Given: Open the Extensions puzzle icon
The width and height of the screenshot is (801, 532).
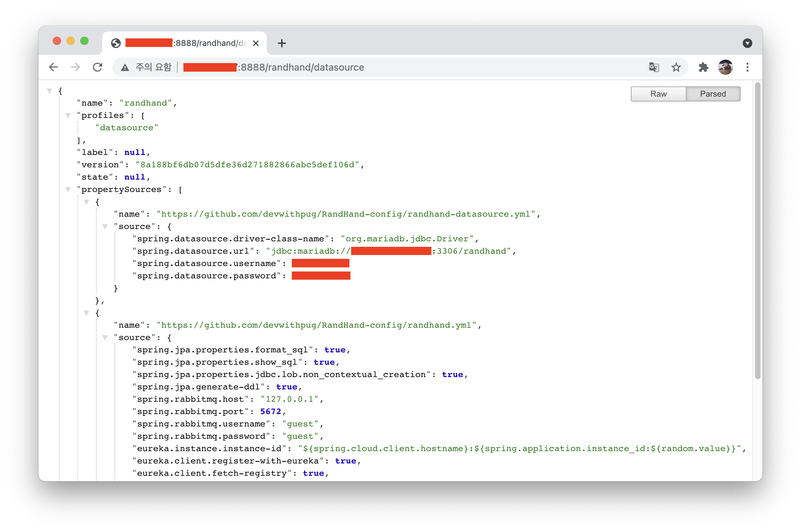Looking at the screenshot, I should 703,67.
